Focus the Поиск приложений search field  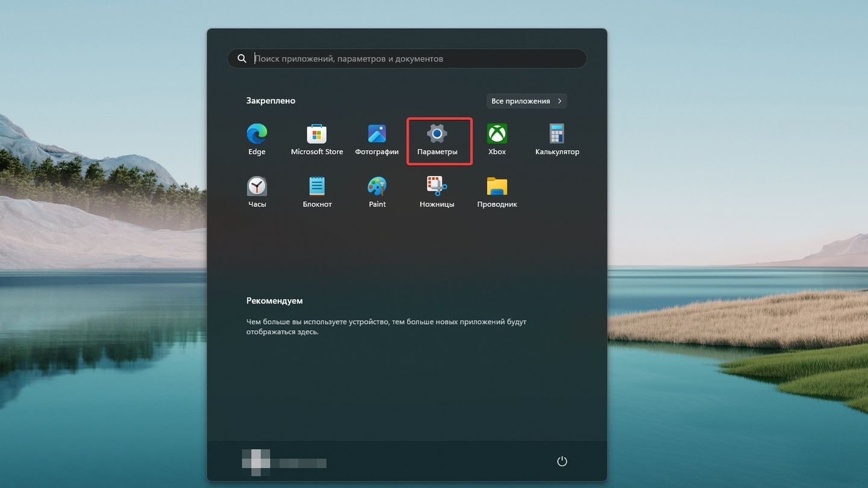tap(407, 58)
